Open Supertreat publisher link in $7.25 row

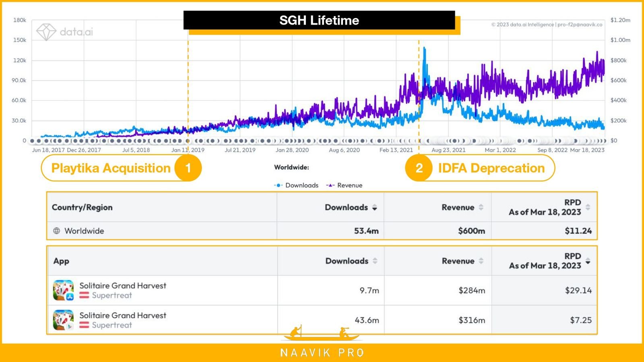pyautogui.click(x=112, y=325)
